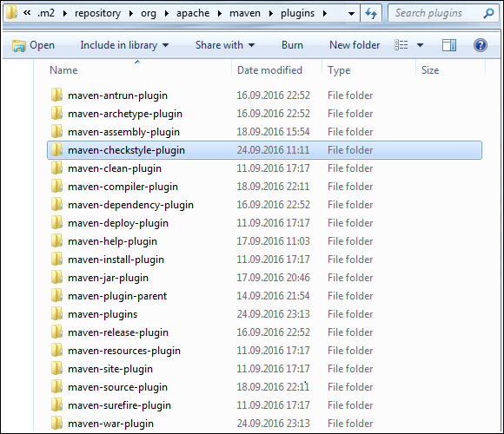Click date 17.09.2016 11:03 of maven-help-plugin
Viewport: 504px width, 434px height.
[x=273, y=241]
